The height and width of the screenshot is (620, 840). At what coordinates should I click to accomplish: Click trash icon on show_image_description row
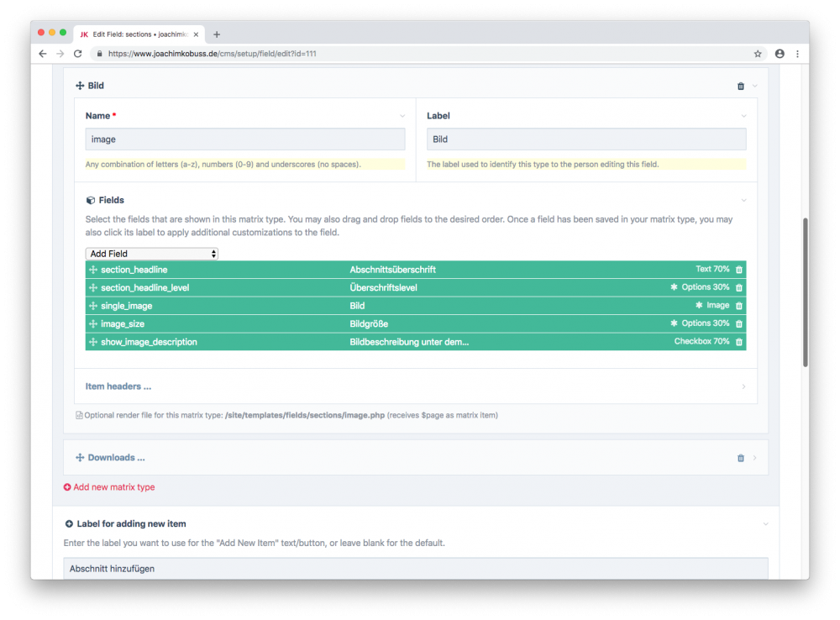coord(739,342)
